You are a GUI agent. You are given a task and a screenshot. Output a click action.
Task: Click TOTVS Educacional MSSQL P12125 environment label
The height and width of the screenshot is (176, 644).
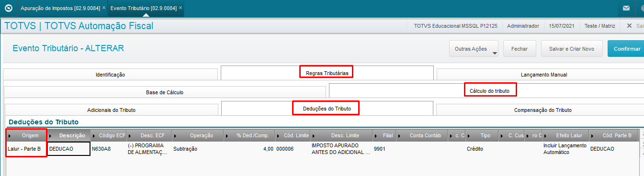click(x=455, y=26)
